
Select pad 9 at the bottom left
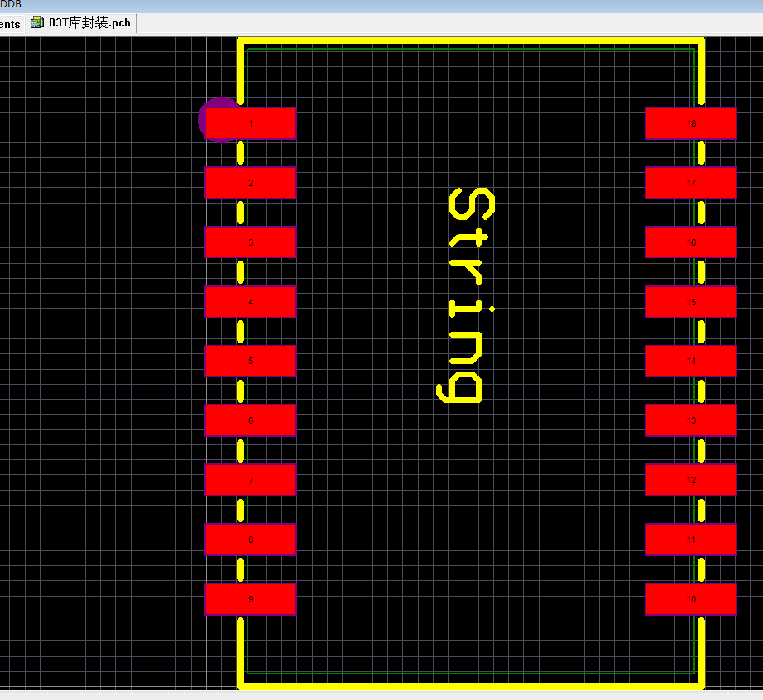[251, 599]
